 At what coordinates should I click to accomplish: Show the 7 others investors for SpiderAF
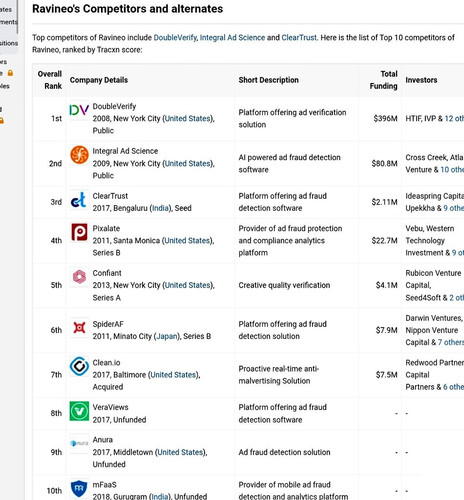click(451, 342)
